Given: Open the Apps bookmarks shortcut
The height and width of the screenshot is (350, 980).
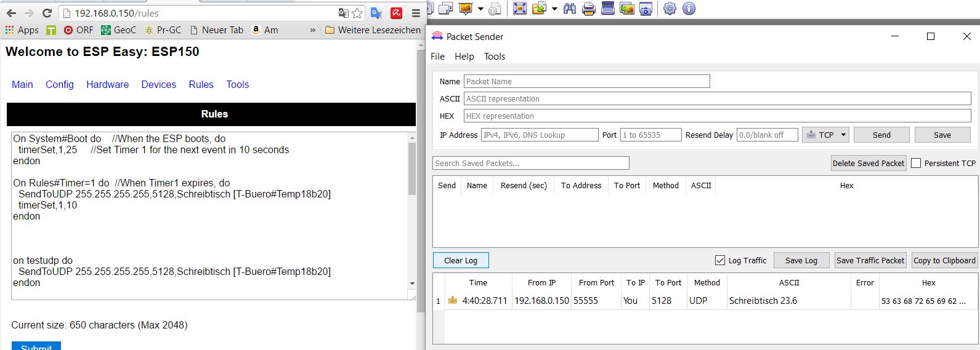Looking at the screenshot, I should tap(22, 30).
